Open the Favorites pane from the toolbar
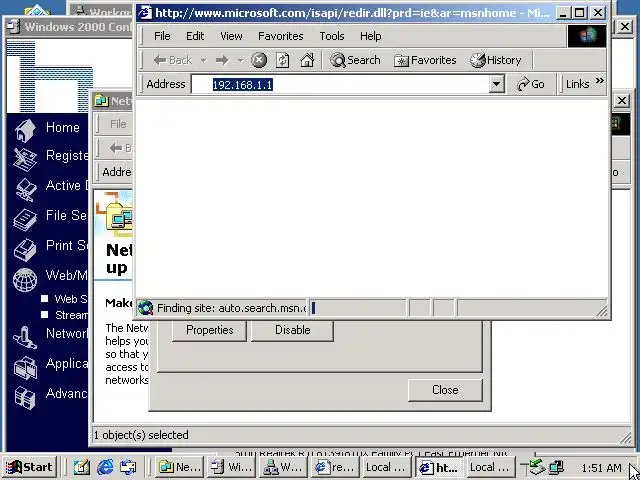The width and height of the screenshot is (640, 480). coord(425,60)
